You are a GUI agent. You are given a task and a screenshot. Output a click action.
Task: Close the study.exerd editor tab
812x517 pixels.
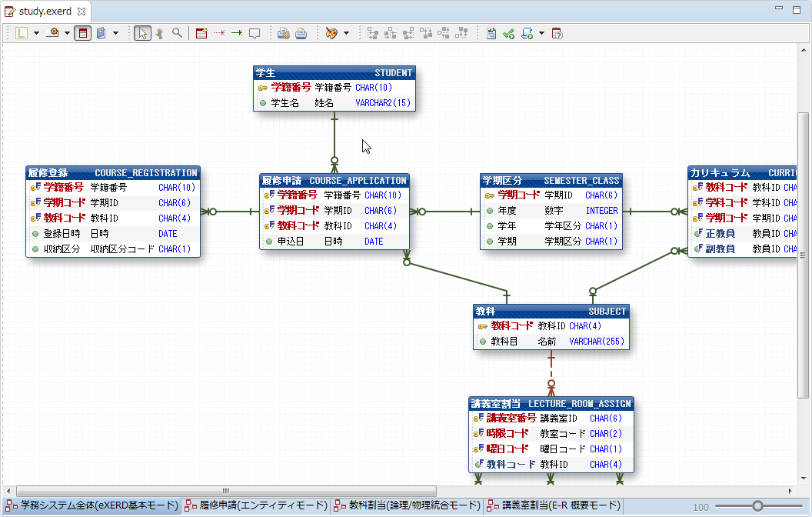point(82,11)
